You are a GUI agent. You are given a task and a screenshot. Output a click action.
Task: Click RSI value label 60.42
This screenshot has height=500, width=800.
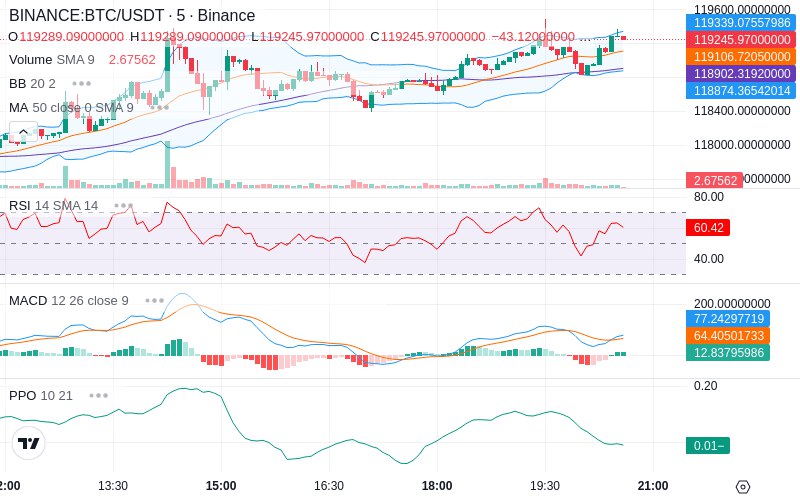(x=708, y=228)
